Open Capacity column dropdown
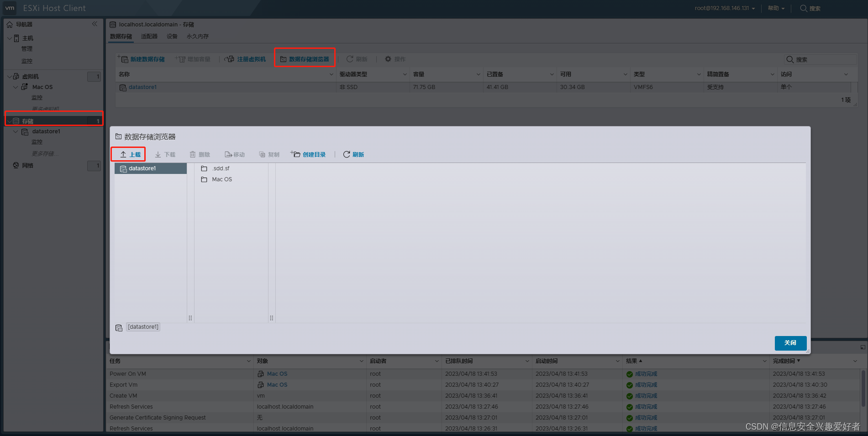The width and height of the screenshot is (868, 436). tap(479, 74)
